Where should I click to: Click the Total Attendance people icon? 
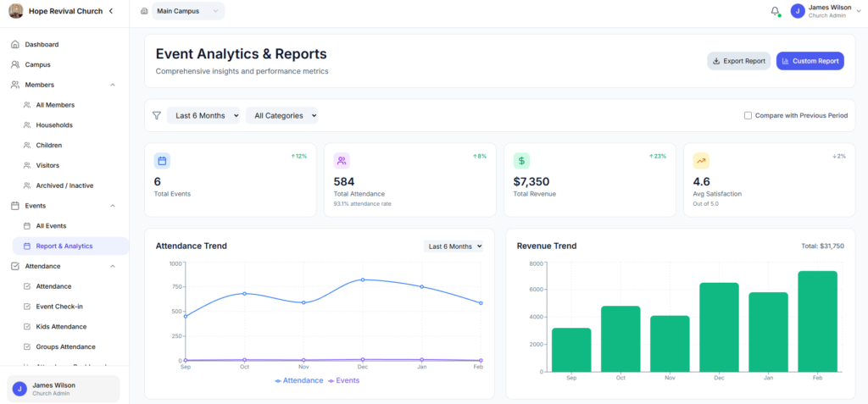pyautogui.click(x=342, y=161)
